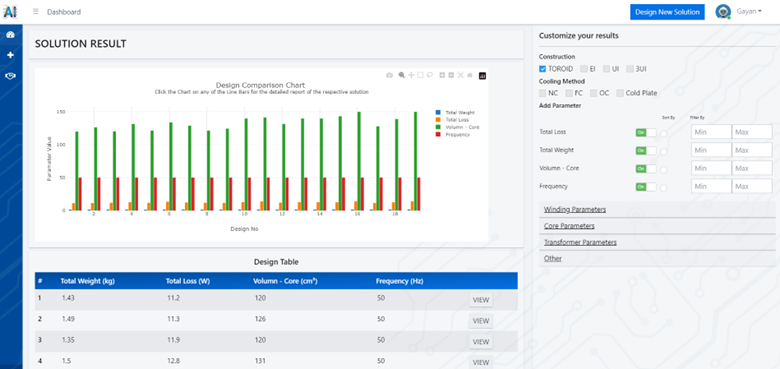Click the chart autoscale icon
The height and width of the screenshot is (369, 780).
460,75
